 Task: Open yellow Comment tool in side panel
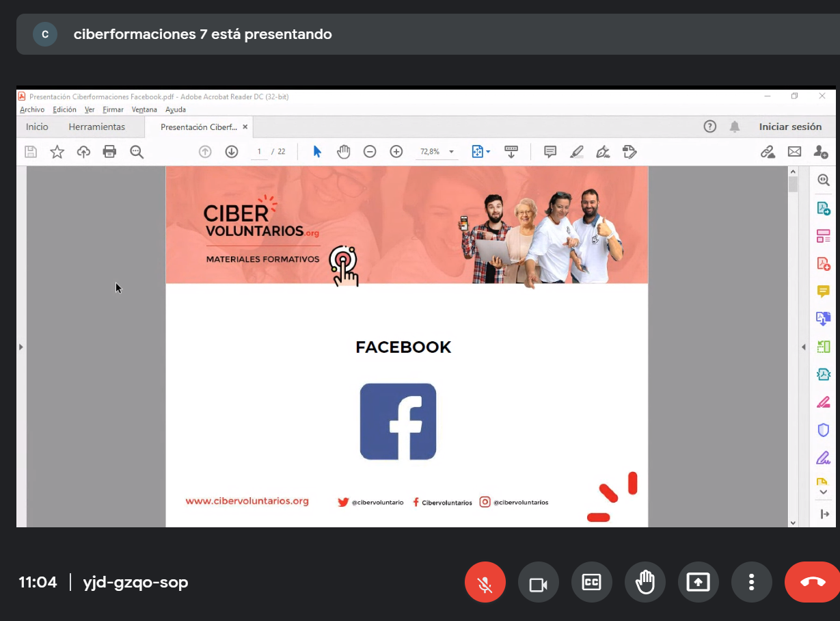pos(824,291)
